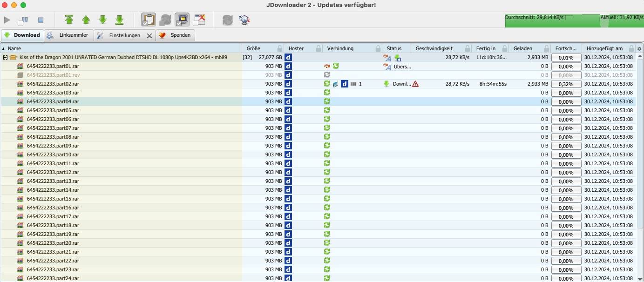Viewport: 644px width, 282px height.
Task: Collapse the Kiss of the Dragon package
Action: [x=6, y=58]
